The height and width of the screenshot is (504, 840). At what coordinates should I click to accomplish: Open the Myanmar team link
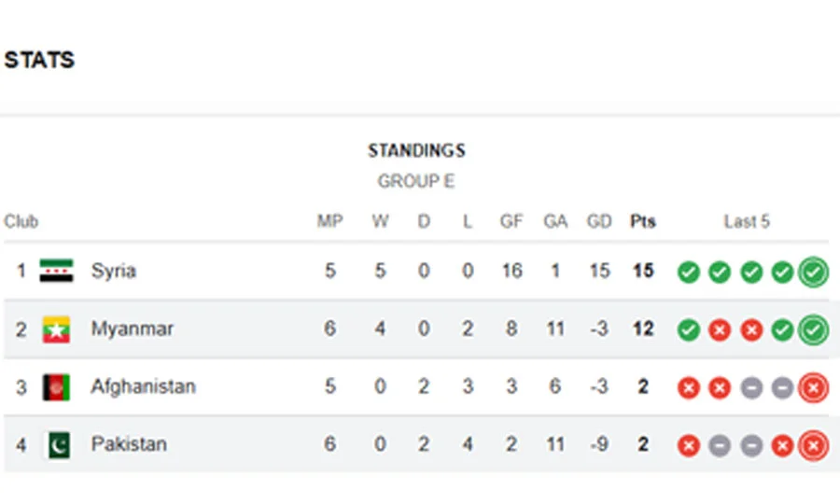coord(132,329)
